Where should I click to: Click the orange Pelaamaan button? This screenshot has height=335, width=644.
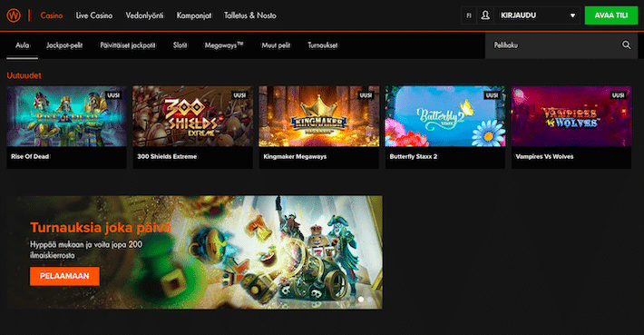pos(64,276)
